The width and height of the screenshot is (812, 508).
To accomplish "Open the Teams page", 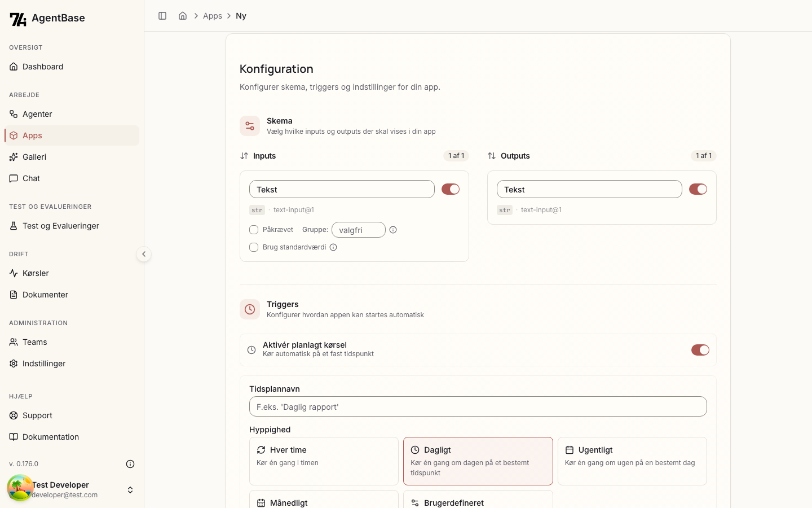I will (x=72, y=342).
